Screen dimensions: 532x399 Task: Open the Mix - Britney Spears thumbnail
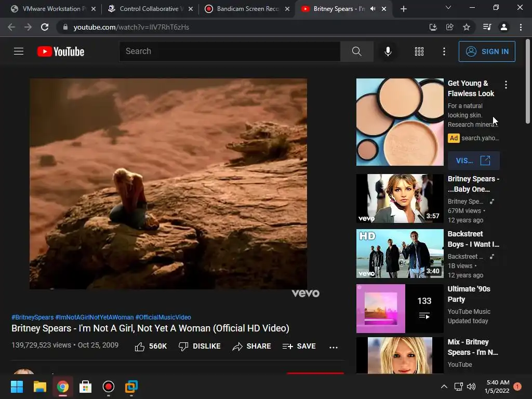[x=400, y=355]
